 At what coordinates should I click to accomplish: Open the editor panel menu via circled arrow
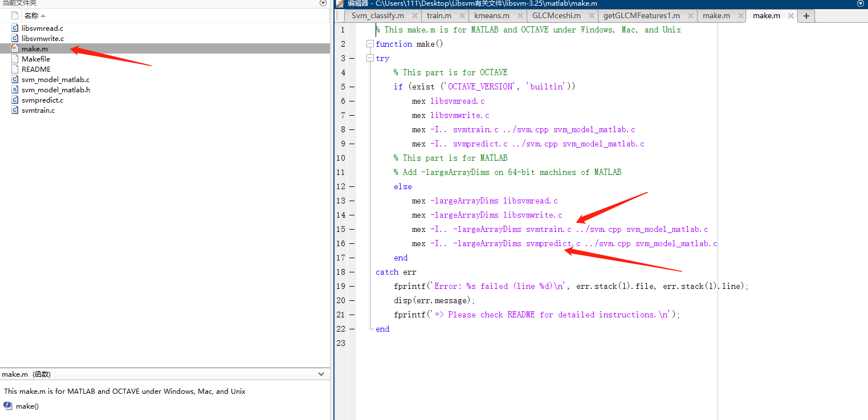(861, 4)
